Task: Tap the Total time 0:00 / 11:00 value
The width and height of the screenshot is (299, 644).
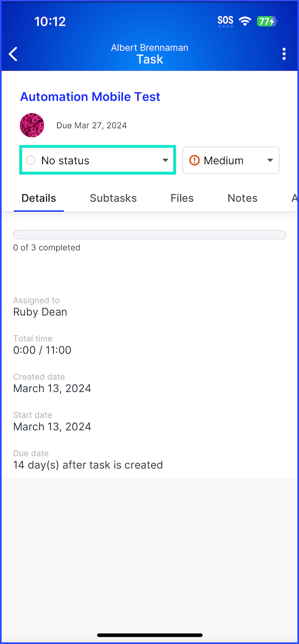Action: [x=42, y=350]
